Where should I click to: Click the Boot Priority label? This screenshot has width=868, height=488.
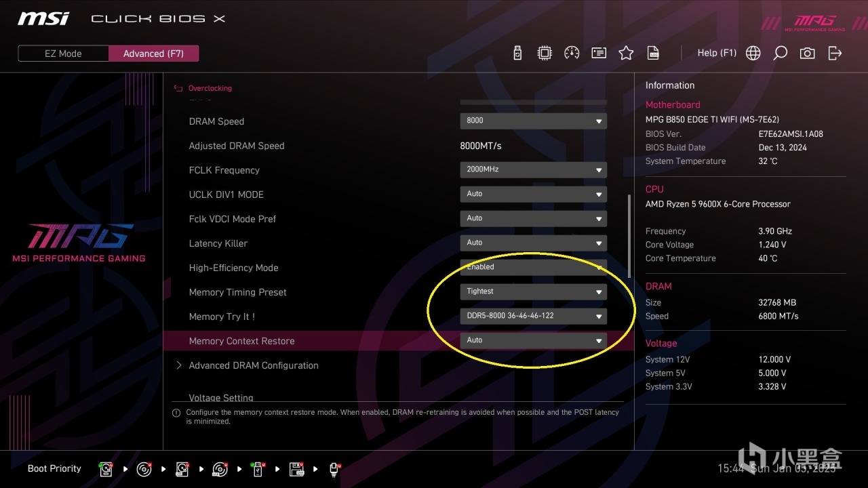pos(54,468)
